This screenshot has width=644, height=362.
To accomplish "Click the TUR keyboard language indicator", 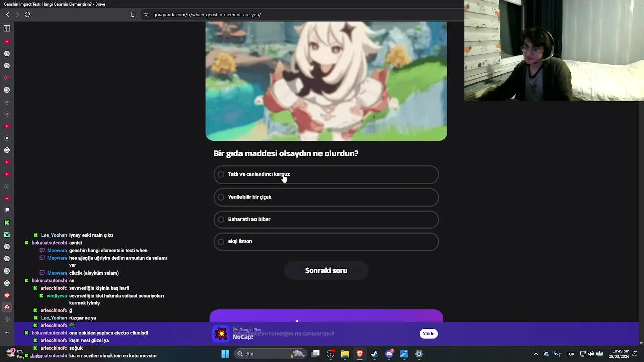I will coord(570,354).
